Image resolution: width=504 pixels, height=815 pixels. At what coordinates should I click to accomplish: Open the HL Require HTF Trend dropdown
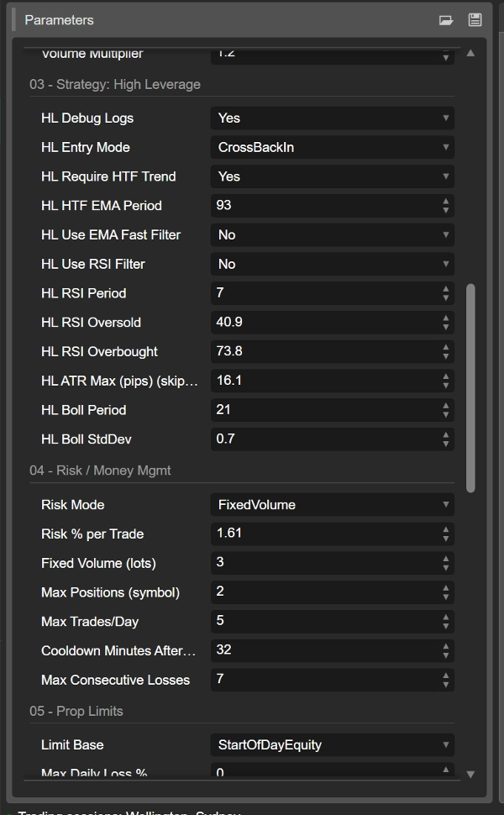point(332,176)
